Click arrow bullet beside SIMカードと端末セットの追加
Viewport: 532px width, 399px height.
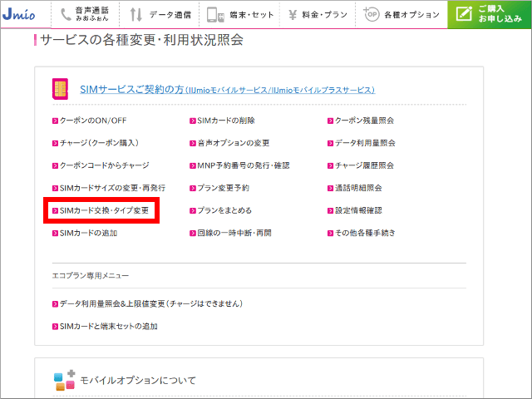[x=55, y=327]
